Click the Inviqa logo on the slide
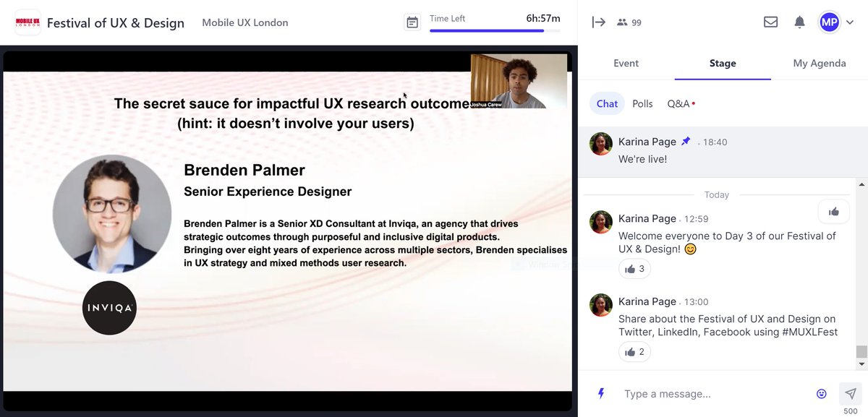 (109, 308)
